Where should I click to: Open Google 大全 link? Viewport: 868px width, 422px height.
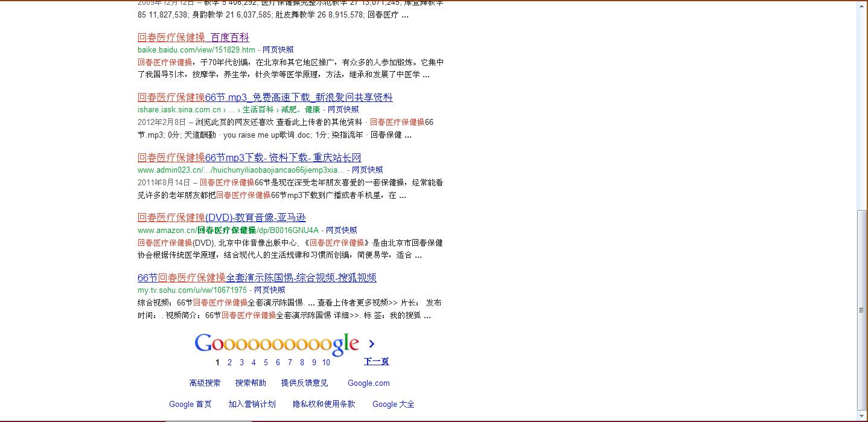394,404
